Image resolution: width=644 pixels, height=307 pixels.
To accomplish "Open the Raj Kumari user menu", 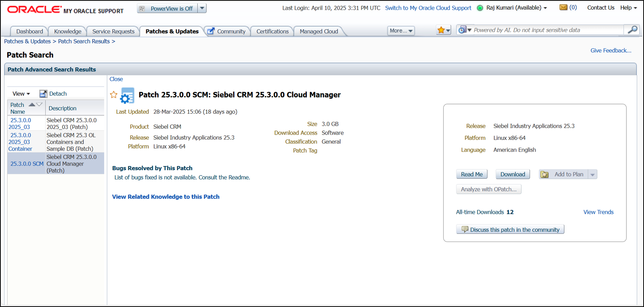I will tap(516, 8).
